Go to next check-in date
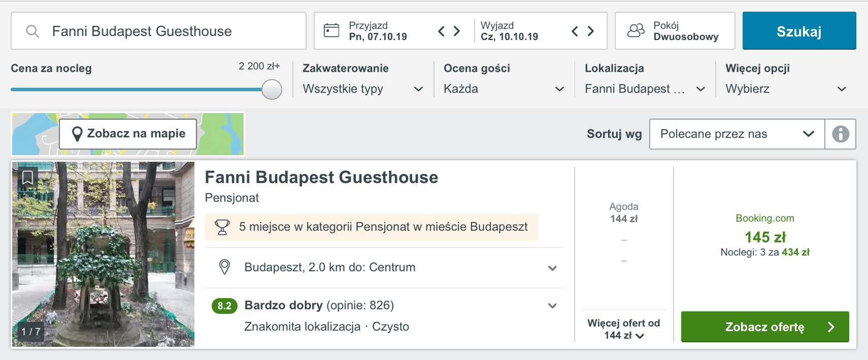 tap(457, 31)
